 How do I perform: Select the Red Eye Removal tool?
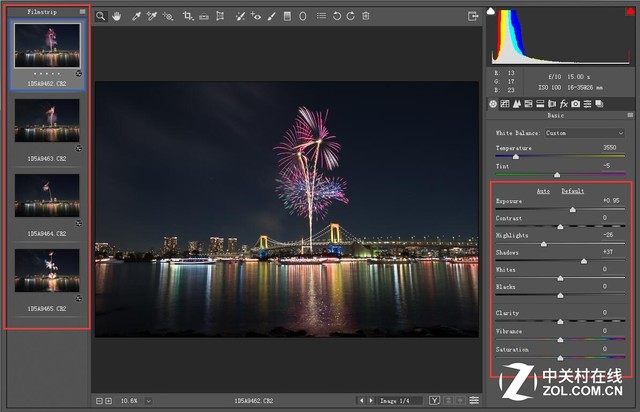256,16
